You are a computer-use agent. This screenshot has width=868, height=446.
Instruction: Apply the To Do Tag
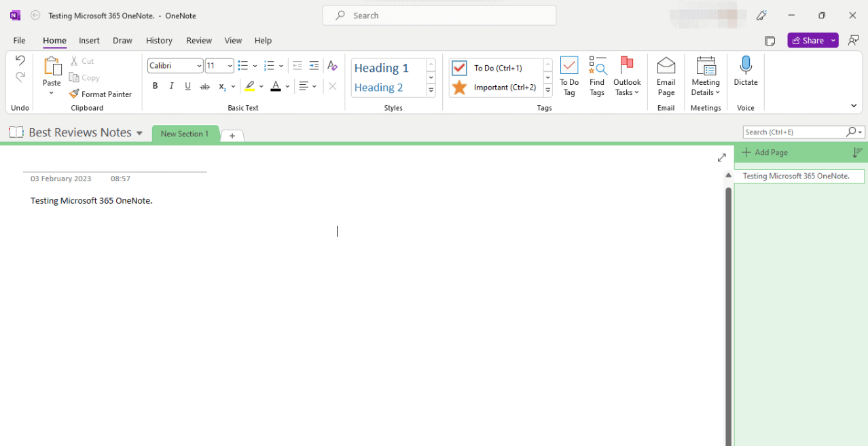tap(568, 75)
